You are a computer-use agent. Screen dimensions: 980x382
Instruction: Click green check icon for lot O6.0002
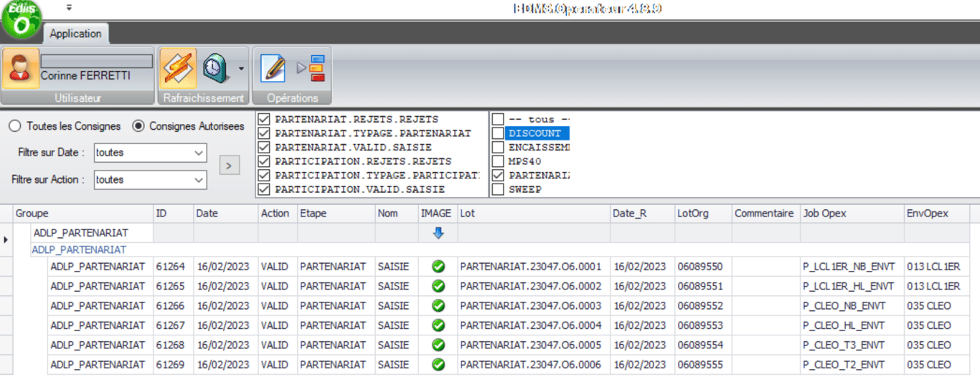[x=438, y=286]
